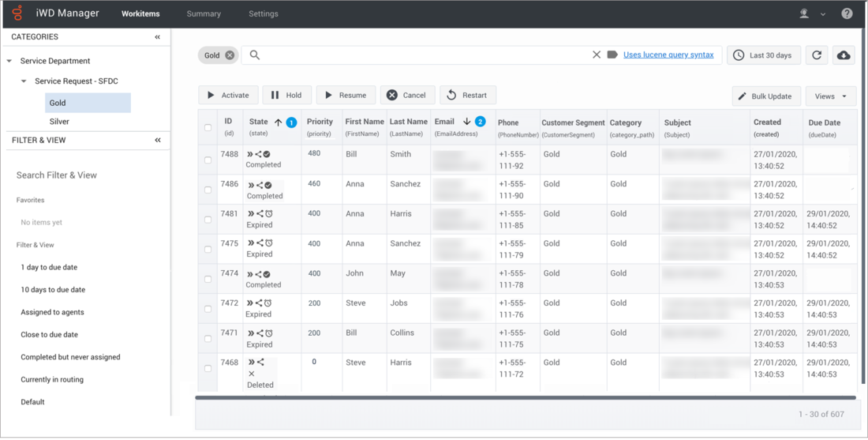Click the cloud download export icon
868x440 pixels.
(x=844, y=55)
